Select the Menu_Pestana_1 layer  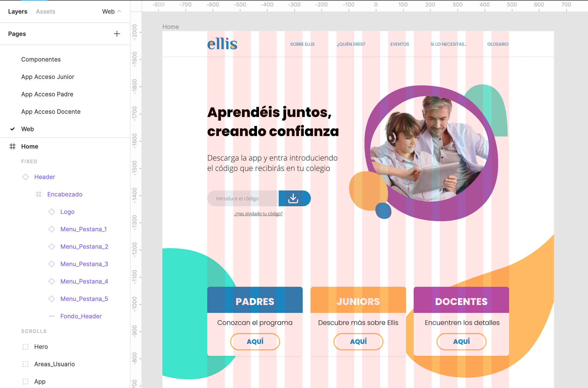coord(83,229)
